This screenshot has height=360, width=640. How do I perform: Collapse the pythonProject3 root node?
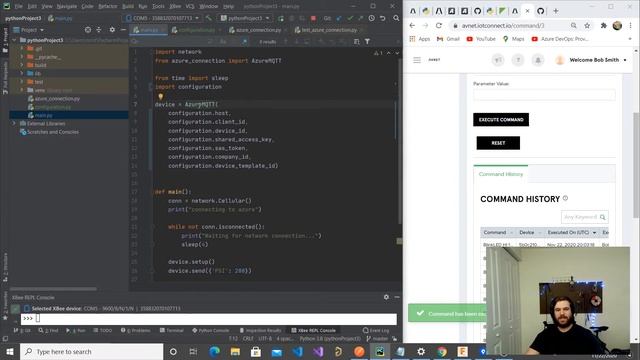[14, 40]
